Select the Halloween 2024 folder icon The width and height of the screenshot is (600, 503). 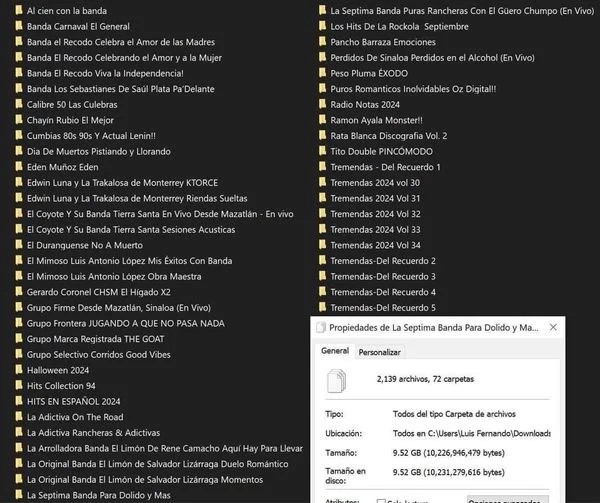tap(18, 370)
